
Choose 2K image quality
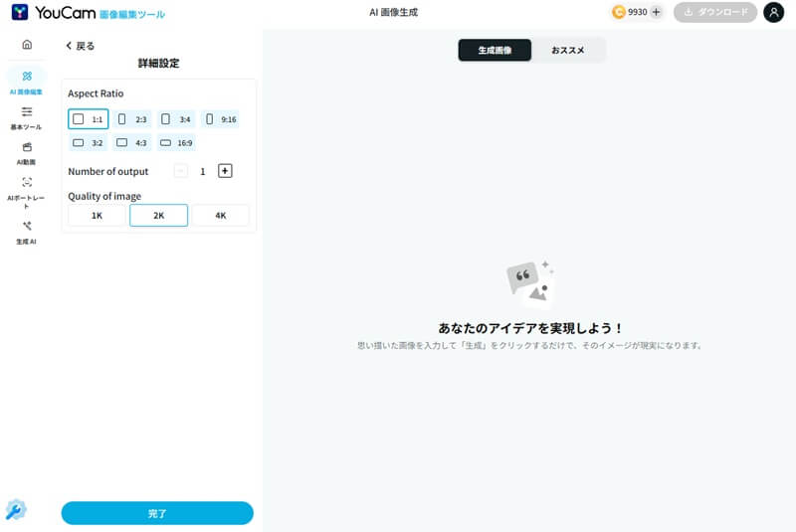click(159, 216)
